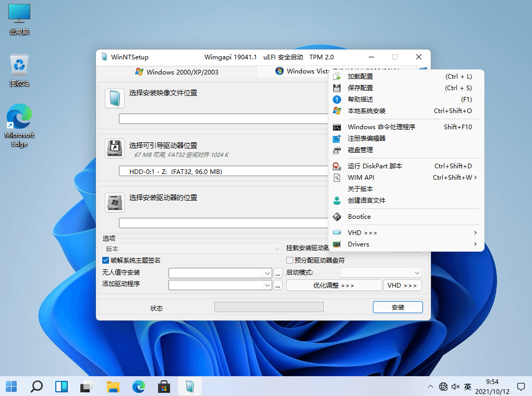Image resolution: width=532 pixels, height=396 pixels.
Task: Expand the 版本 edition dropdown
Action: [x=192, y=249]
